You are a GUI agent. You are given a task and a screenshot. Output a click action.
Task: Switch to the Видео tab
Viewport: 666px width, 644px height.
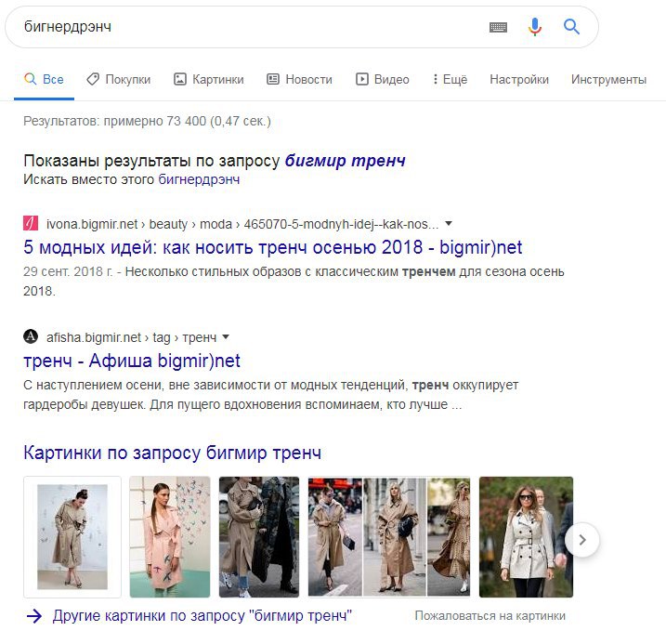(x=383, y=79)
